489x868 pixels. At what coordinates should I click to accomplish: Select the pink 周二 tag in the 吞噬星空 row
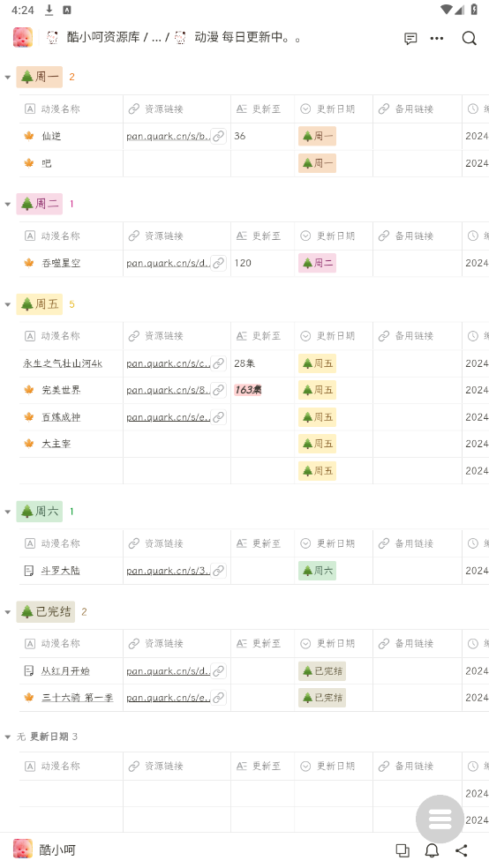point(318,263)
